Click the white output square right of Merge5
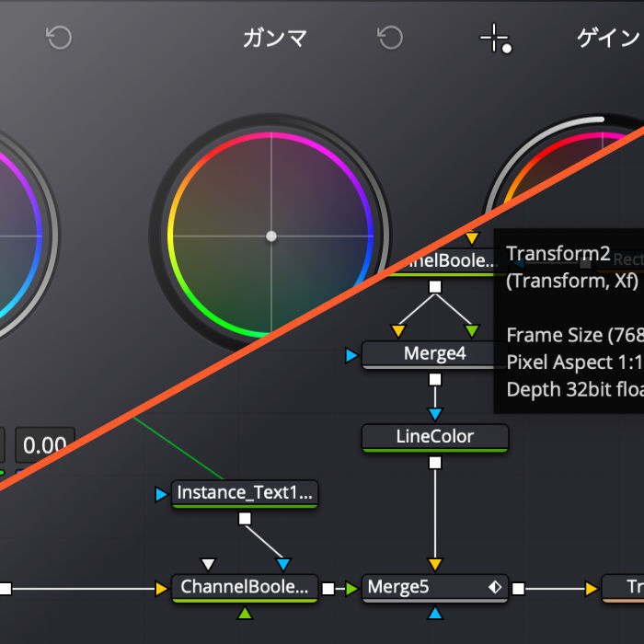 point(518,589)
